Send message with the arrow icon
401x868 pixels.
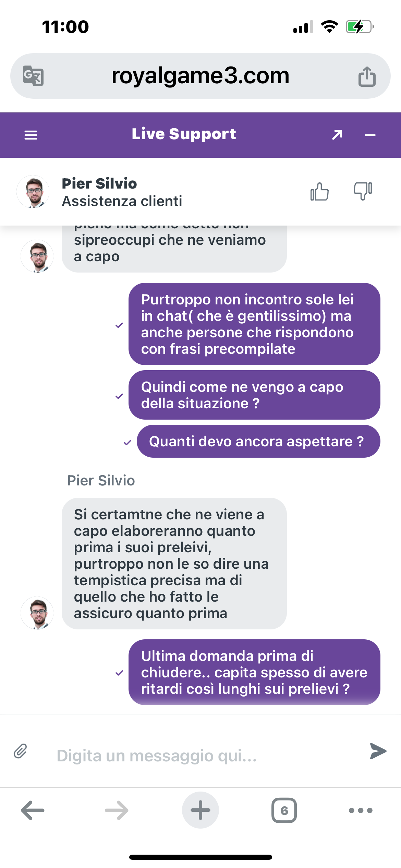(x=378, y=751)
